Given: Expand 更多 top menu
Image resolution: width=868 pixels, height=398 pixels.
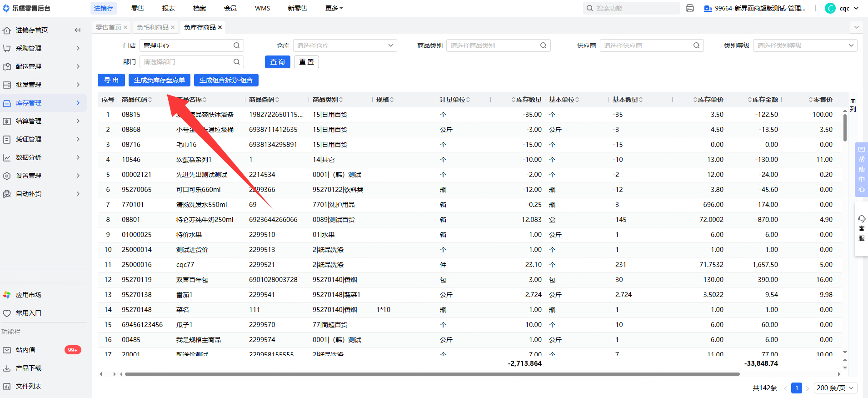Looking at the screenshot, I should coord(334,8).
